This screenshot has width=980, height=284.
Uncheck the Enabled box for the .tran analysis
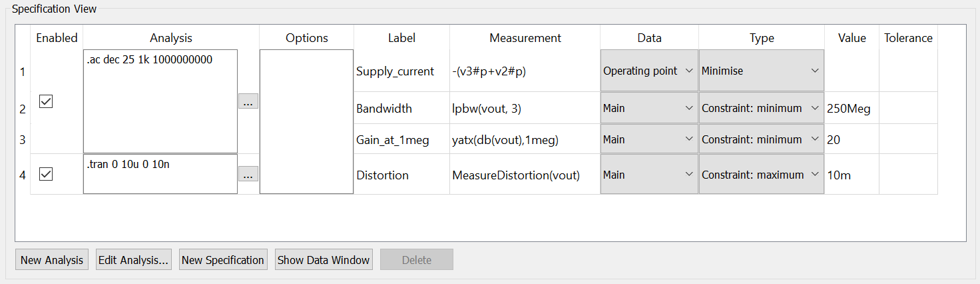click(x=46, y=175)
